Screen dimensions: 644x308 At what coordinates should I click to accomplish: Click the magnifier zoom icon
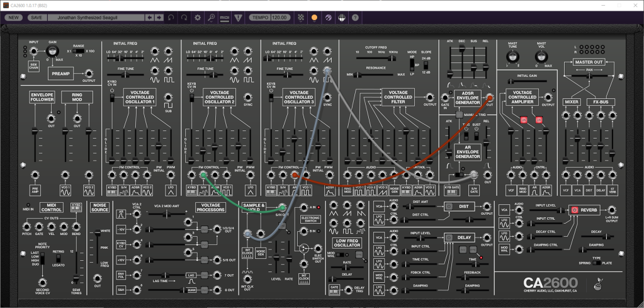coord(212,18)
